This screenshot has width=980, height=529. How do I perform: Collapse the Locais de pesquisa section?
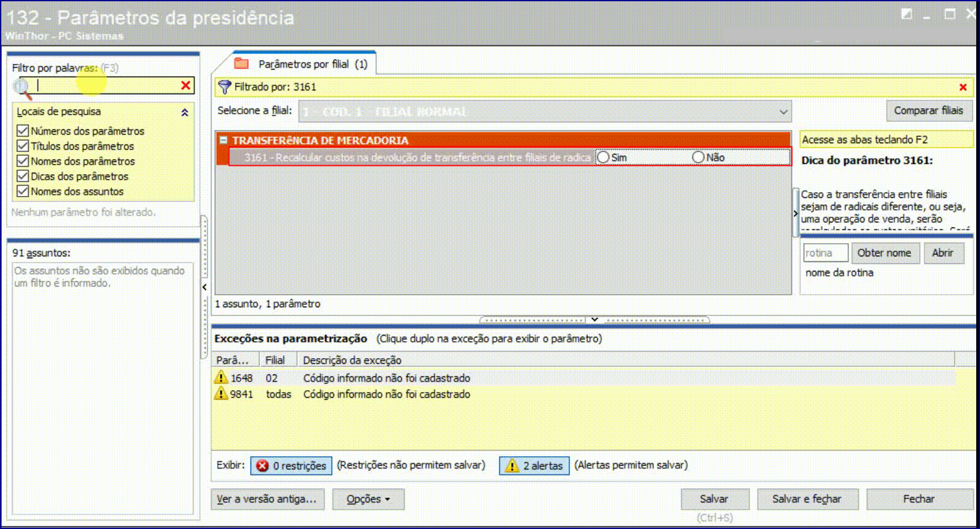185,112
